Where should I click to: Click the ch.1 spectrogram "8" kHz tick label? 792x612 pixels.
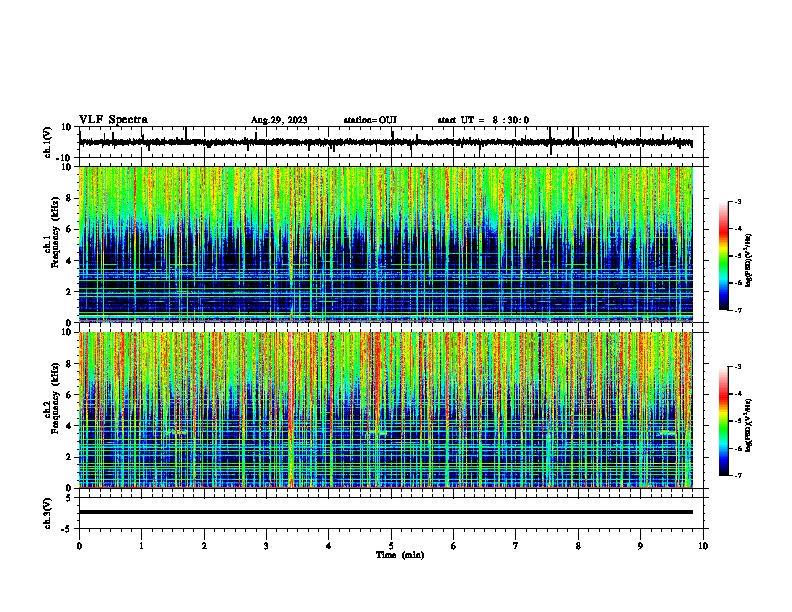coord(69,198)
